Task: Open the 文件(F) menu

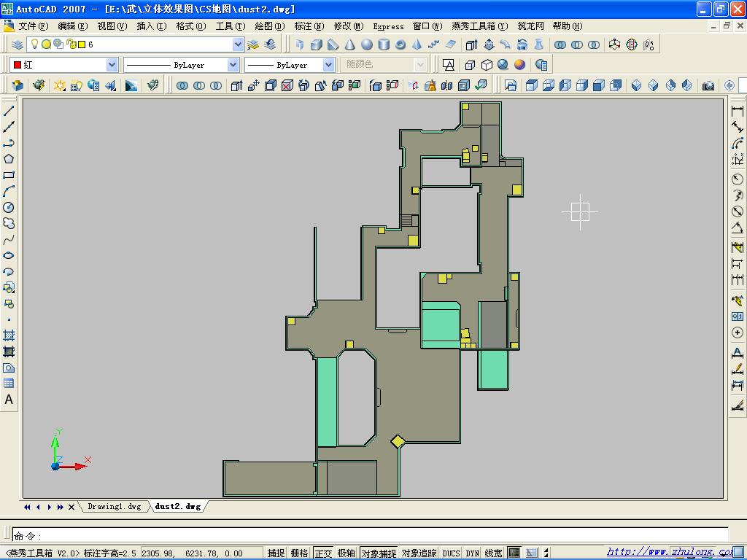Action: 34,26
